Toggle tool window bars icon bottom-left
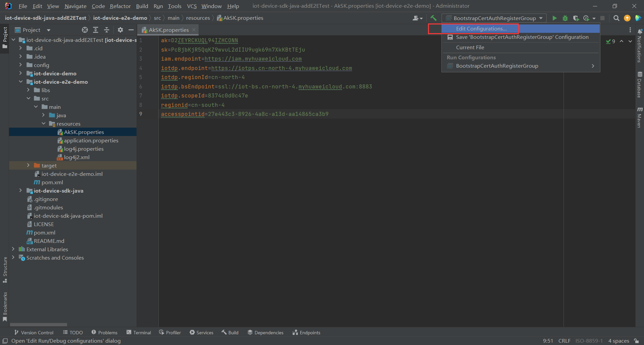644x345 pixels. [5, 341]
